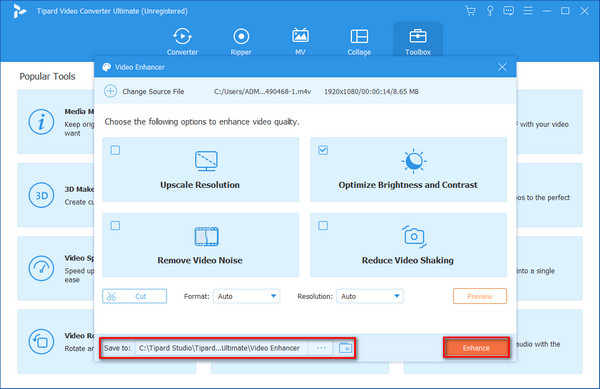Uncheck Optimize Brightness and Contrast checkbox
This screenshot has height=389, width=600.
pyautogui.click(x=323, y=150)
